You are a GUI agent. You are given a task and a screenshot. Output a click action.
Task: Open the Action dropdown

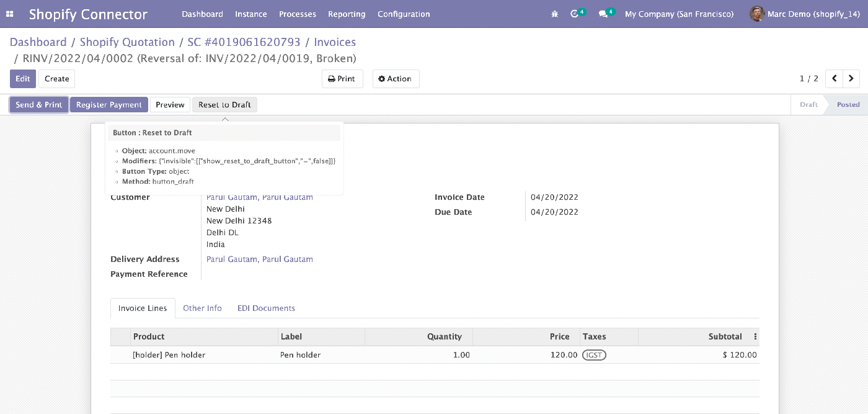click(x=396, y=79)
